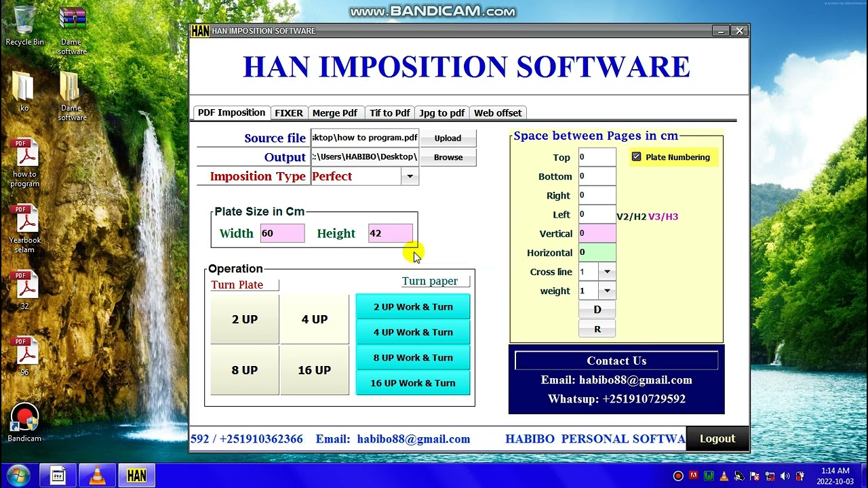Click 2 UP Work & Turn button

tap(413, 307)
